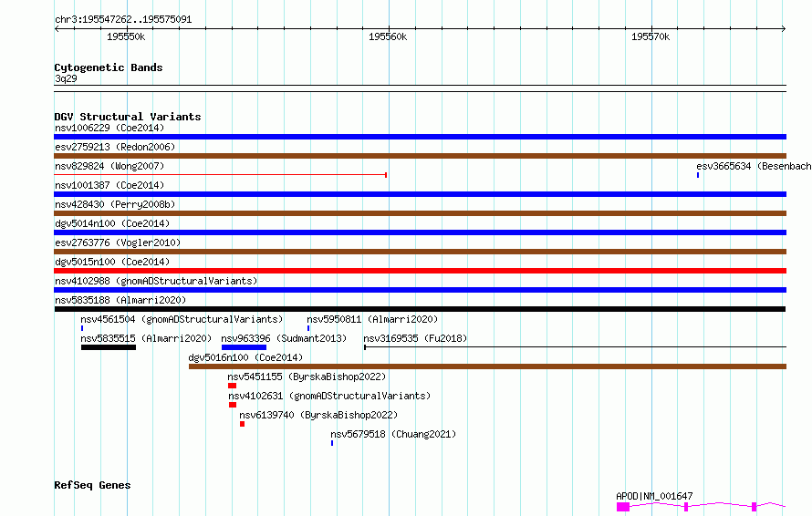This screenshot has width=812, height=516.
Task: Click the nsv829824 (Wong2007) label
Action: pyautogui.click(x=109, y=166)
